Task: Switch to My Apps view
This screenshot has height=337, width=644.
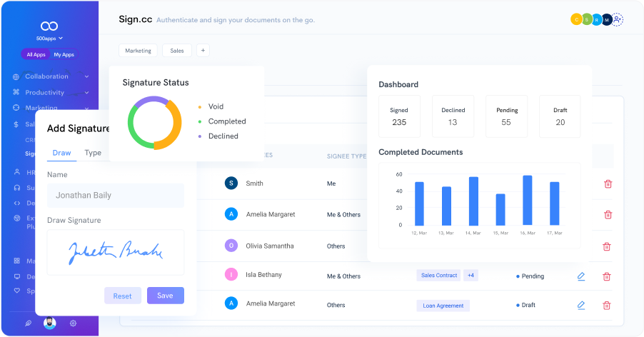Action: tap(64, 54)
